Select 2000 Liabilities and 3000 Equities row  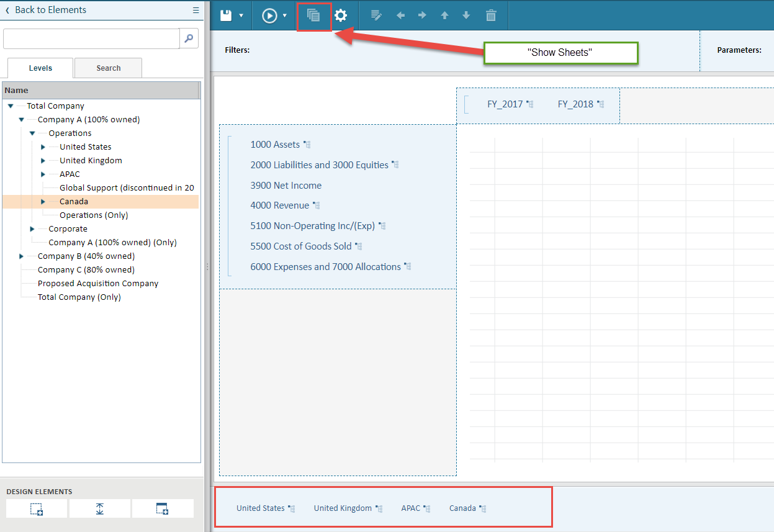pyautogui.click(x=319, y=165)
